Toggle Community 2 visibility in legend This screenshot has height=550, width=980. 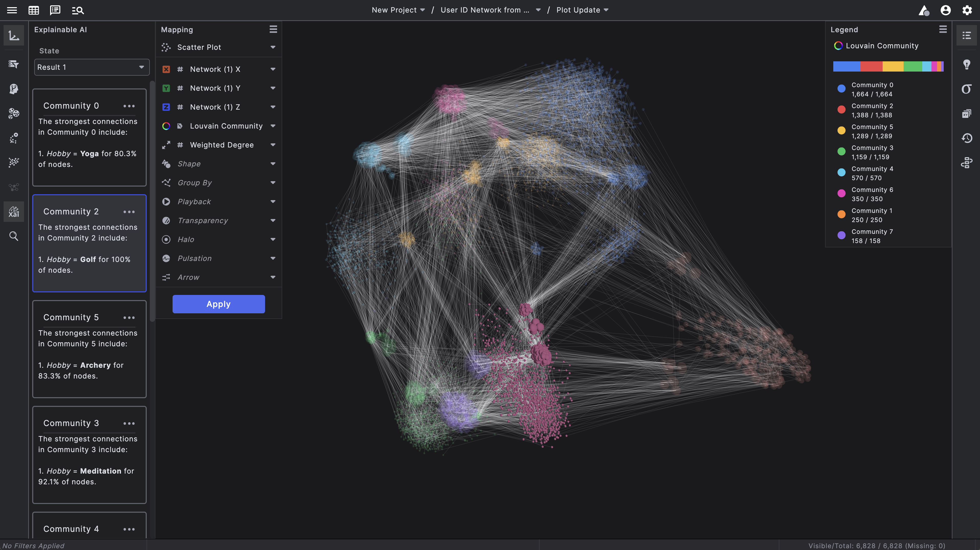pyautogui.click(x=841, y=110)
